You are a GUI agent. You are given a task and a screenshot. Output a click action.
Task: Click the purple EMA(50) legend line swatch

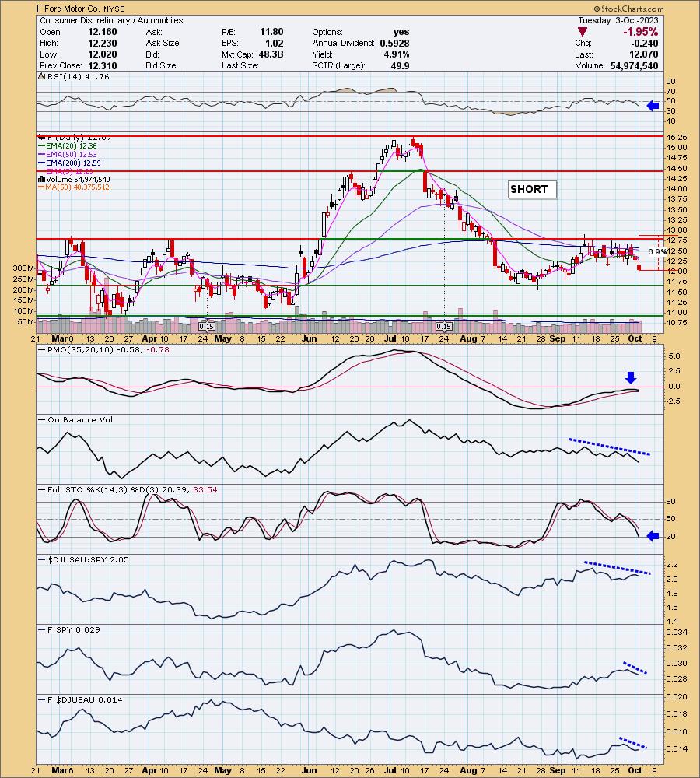click(42, 154)
